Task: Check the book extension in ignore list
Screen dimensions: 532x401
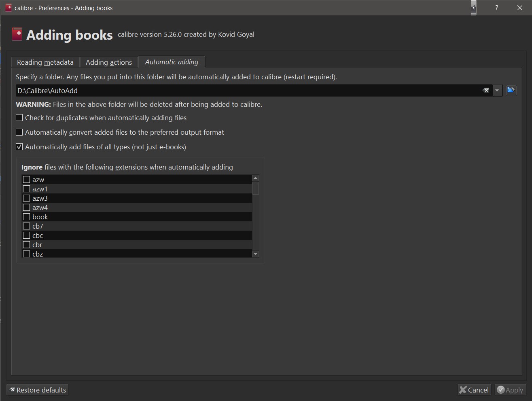Action: (x=27, y=217)
